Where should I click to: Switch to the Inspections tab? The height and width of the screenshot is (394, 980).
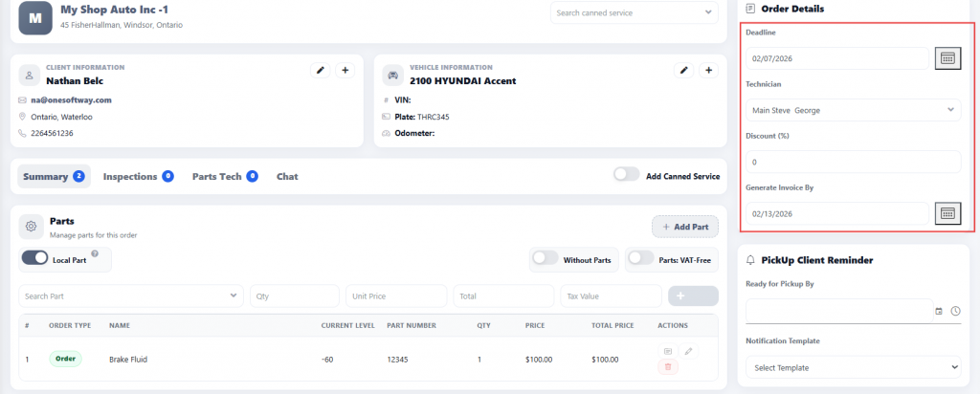[138, 176]
